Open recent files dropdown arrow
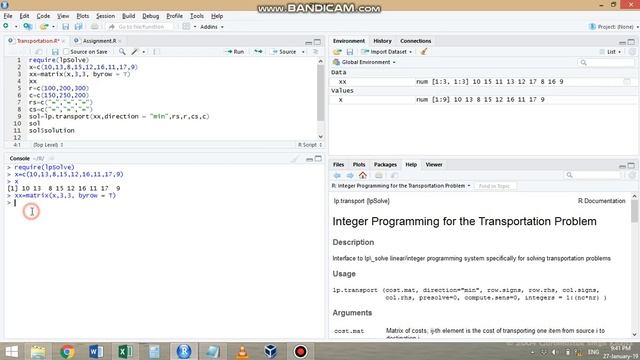 (53, 27)
